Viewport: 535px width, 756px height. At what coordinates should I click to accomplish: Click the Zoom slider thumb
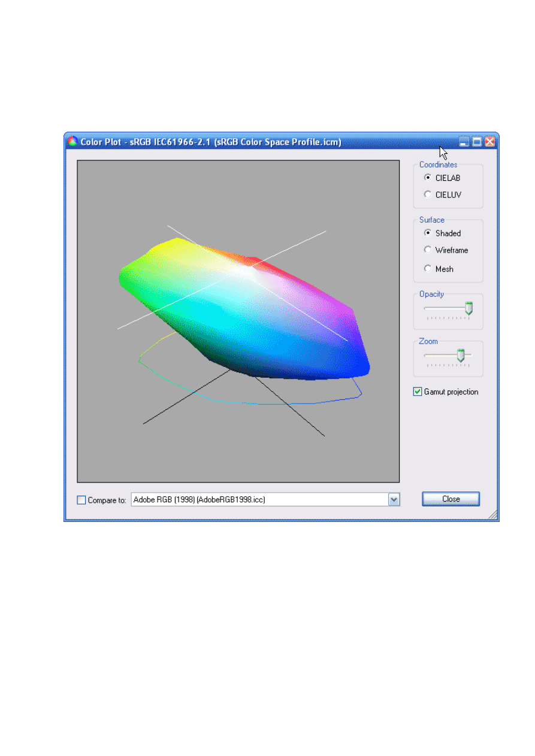pyautogui.click(x=461, y=356)
